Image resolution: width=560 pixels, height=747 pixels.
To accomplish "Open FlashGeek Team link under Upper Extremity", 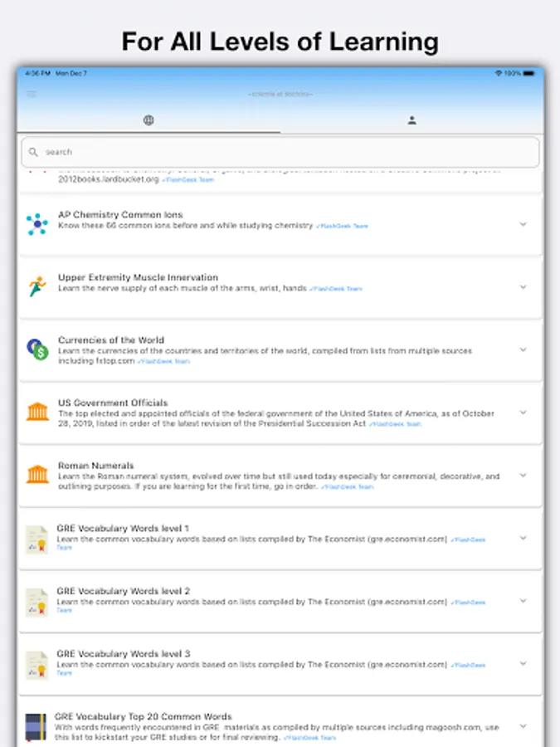I will click(336, 289).
